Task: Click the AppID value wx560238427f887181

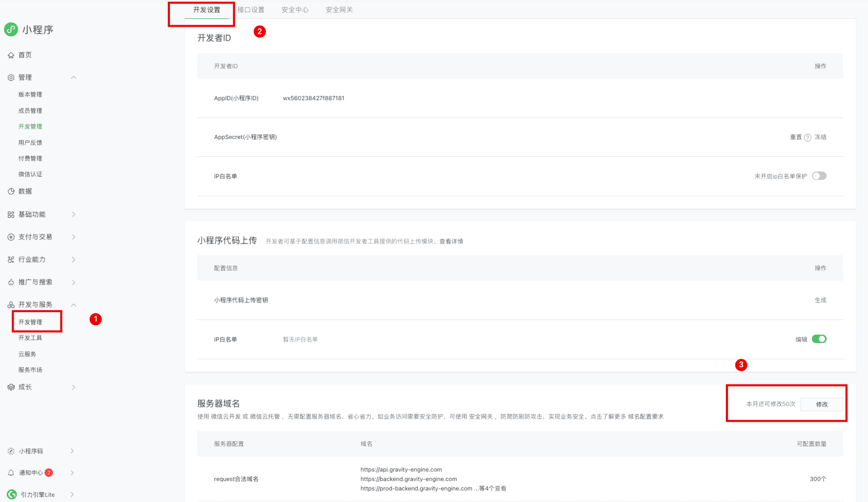Action: point(314,98)
